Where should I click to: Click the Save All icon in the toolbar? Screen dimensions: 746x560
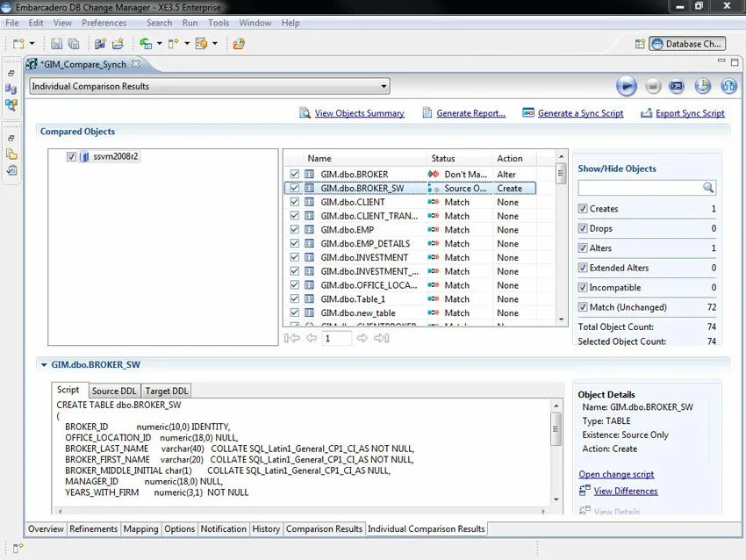[74, 44]
